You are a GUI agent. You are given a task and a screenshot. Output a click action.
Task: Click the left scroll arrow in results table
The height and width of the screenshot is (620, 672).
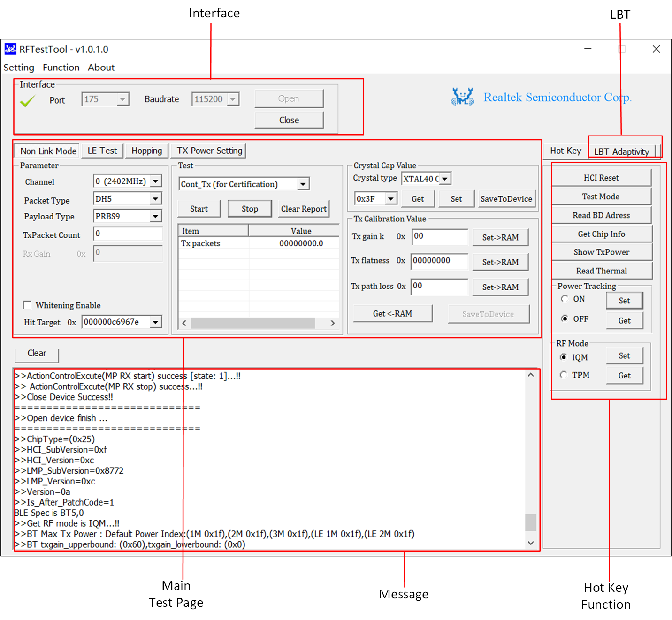184,323
